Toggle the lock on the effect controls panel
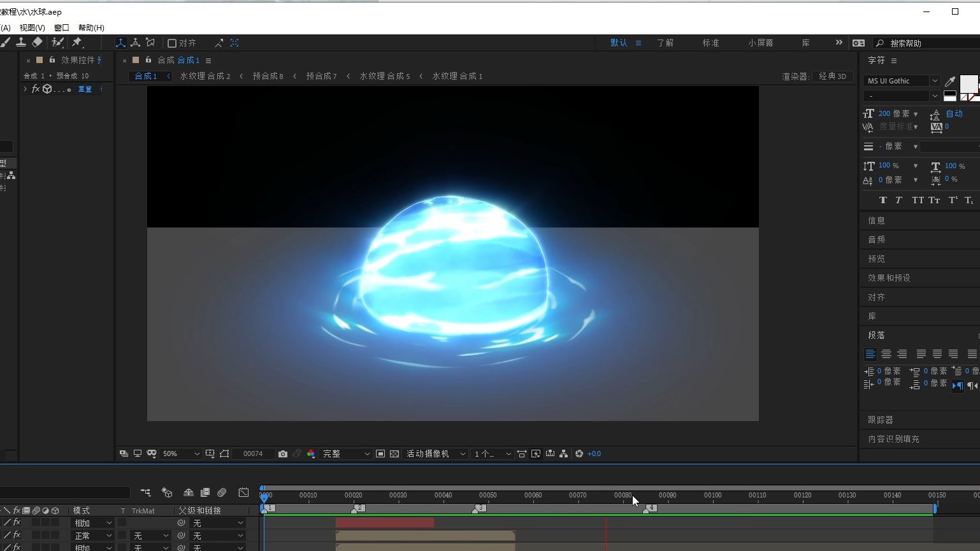The width and height of the screenshot is (980, 551). click(x=52, y=60)
